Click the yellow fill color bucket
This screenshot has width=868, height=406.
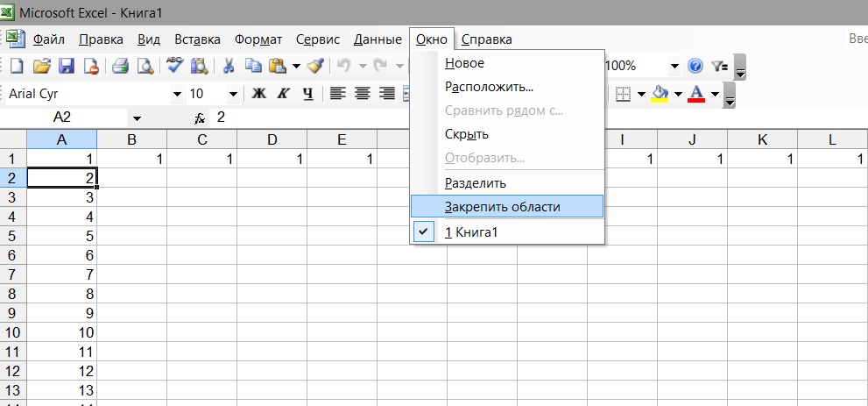pos(660,94)
